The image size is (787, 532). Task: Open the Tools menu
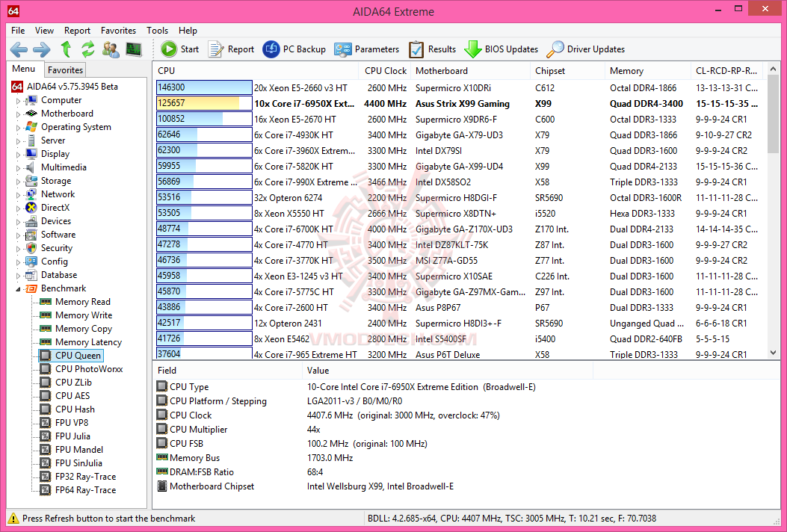click(x=157, y=31)
